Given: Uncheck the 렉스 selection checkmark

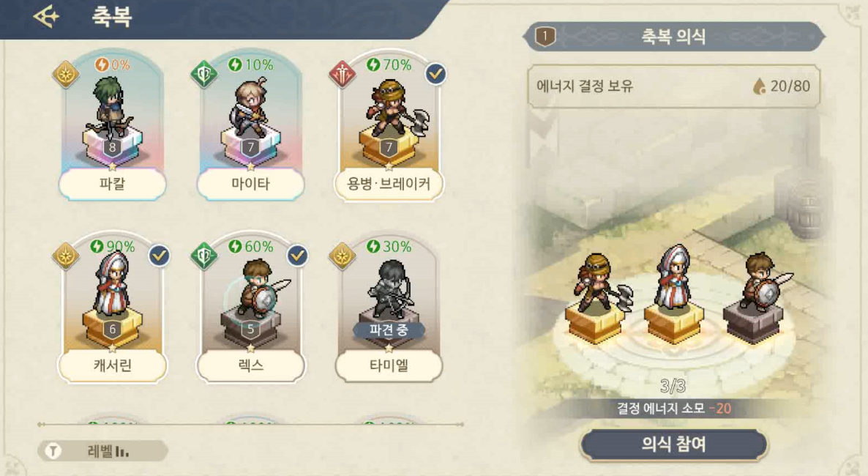Looking at the screenshot, I should (x=297, y=256).
